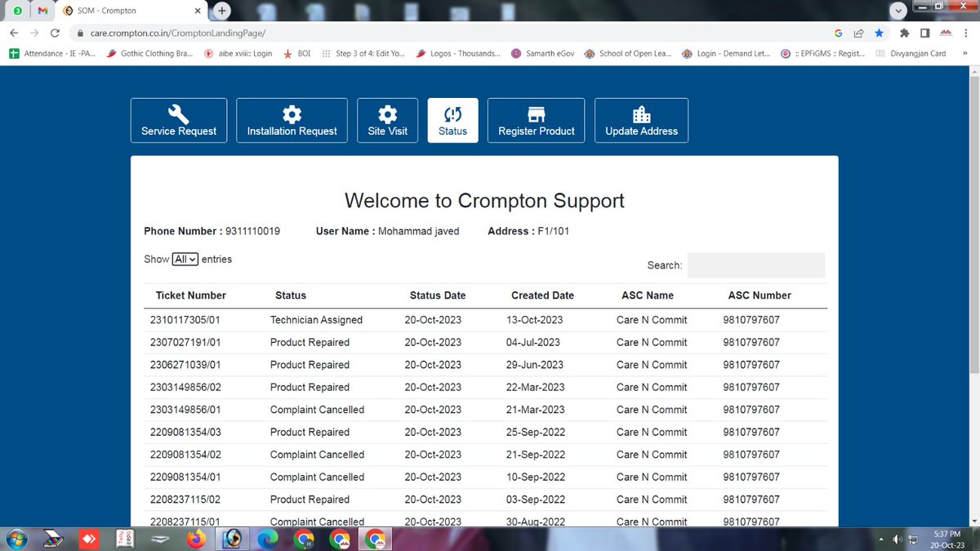The image size is (980, 551).
Task: Select ticket number 2209081354/02
Action: point(185,455)
